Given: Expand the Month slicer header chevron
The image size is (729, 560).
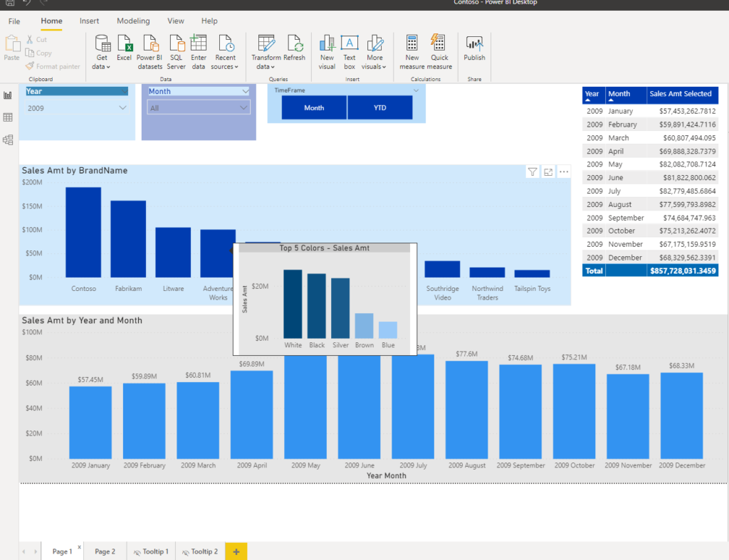Looking at the screenshot, I should 245,92.
